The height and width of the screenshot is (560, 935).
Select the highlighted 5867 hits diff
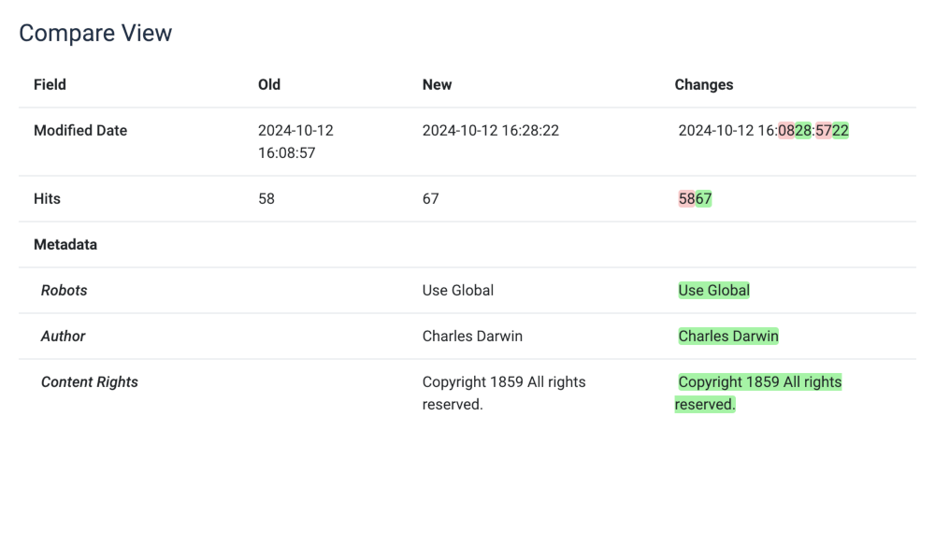pos(695,199)
